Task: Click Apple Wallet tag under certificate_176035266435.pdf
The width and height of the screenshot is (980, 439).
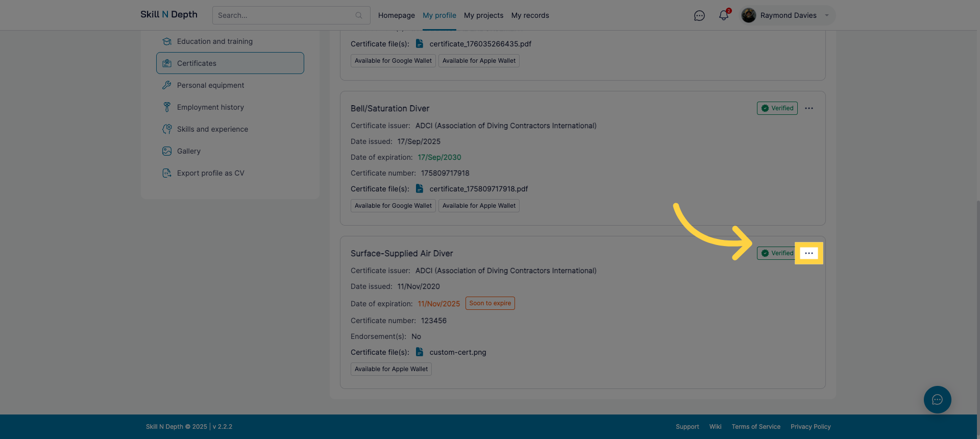Action: pos(479,61)
